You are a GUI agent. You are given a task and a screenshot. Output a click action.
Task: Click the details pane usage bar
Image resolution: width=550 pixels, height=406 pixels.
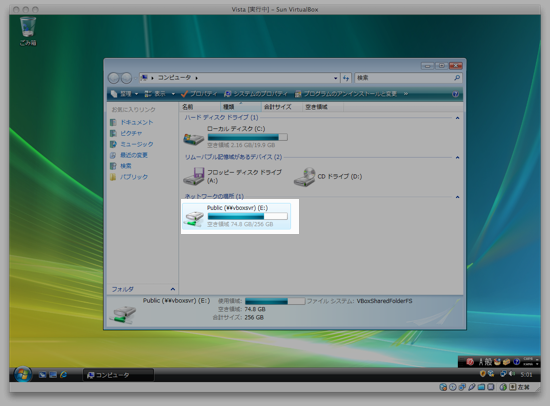tap(275, 301)
